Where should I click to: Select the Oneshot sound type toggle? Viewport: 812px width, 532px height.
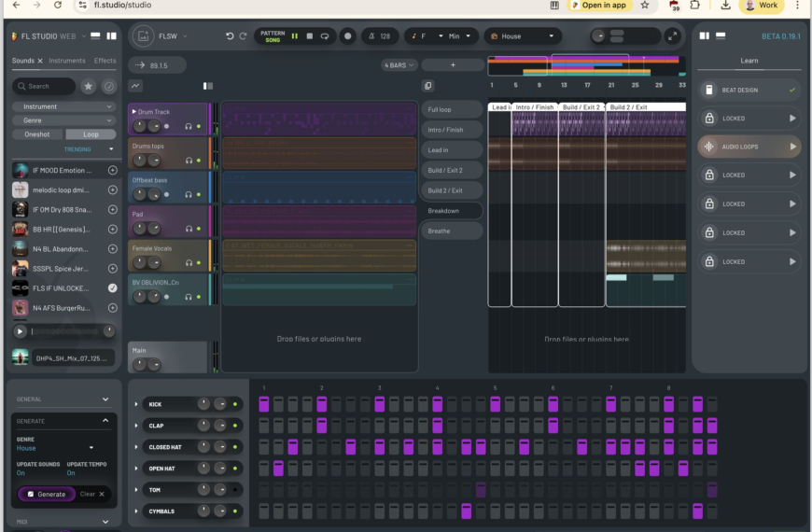(x=37, y=134)
